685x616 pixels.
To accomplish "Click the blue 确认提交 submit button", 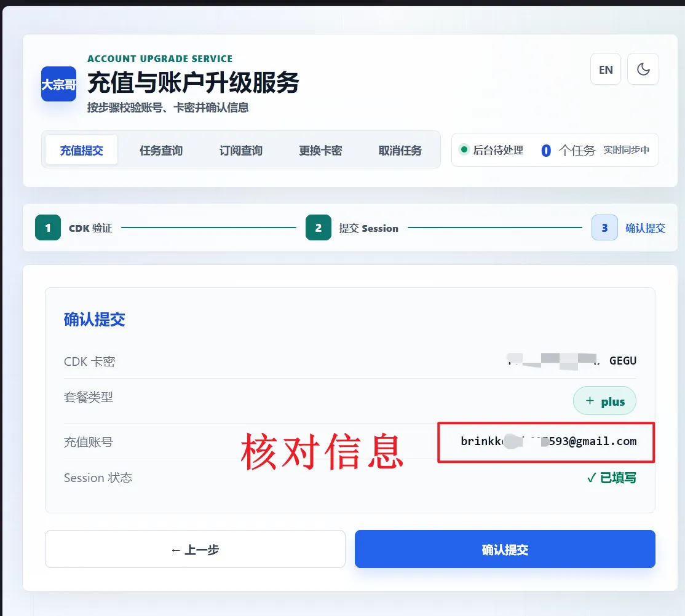I will [x=505, y=549].
